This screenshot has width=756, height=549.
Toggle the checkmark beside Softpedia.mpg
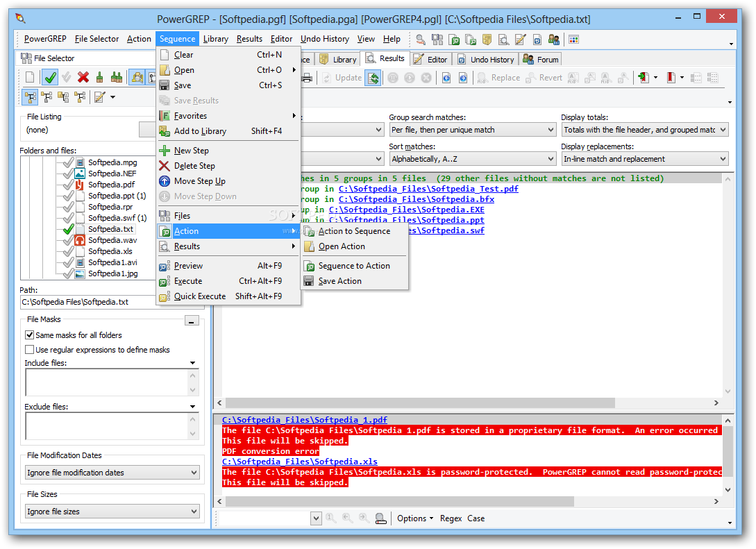click(x=68, y=162)
